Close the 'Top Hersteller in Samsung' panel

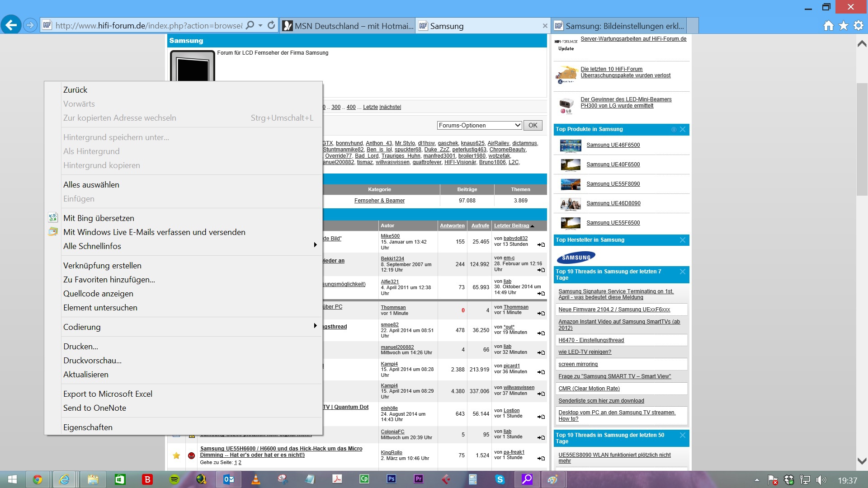click(x=683, y=240)
